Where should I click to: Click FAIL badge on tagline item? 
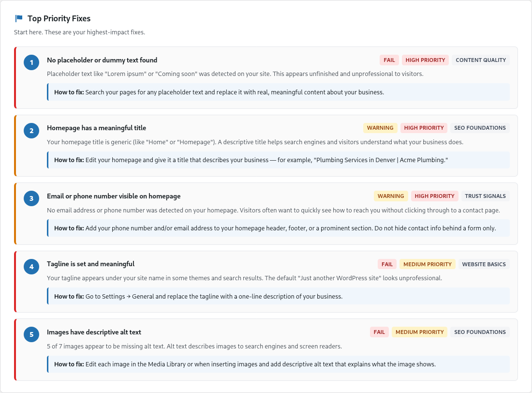(x=387, y=264)
